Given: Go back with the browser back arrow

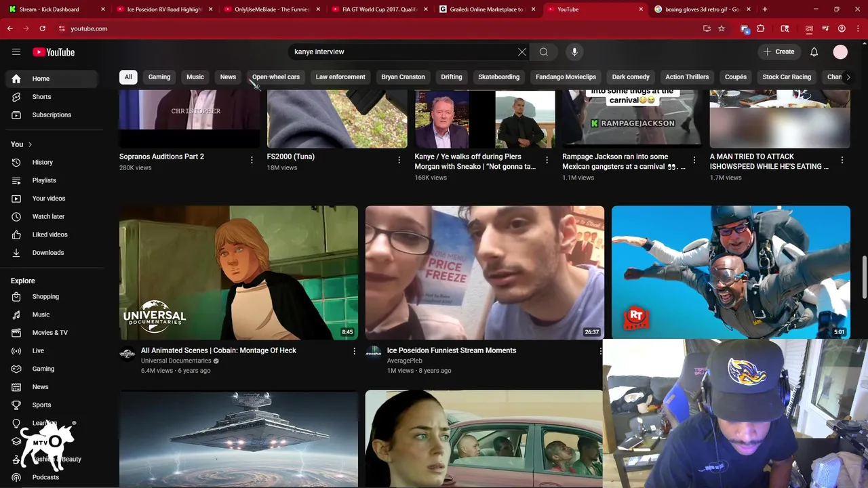Looking at the screenshot, I should click(9, 28).
